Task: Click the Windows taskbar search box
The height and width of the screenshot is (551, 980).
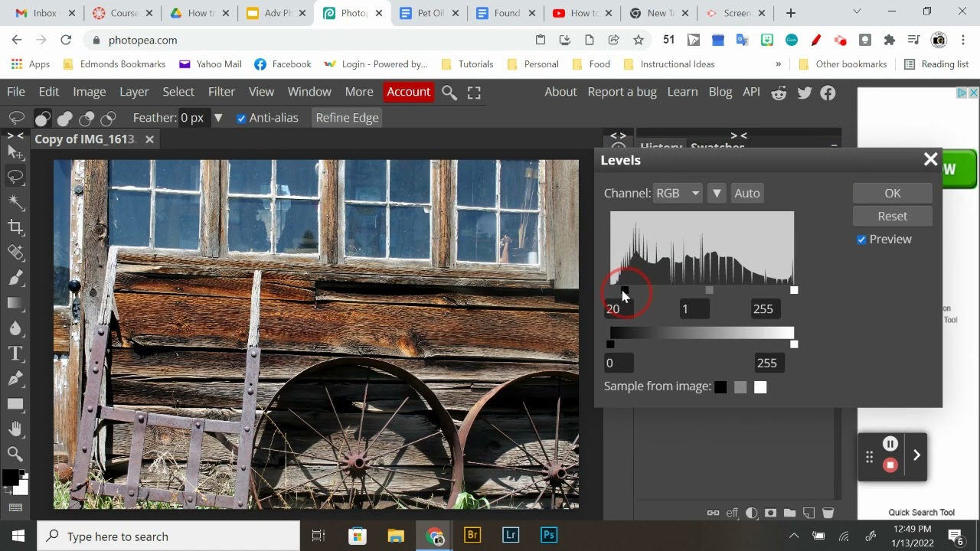Action: tap(168, 536)
